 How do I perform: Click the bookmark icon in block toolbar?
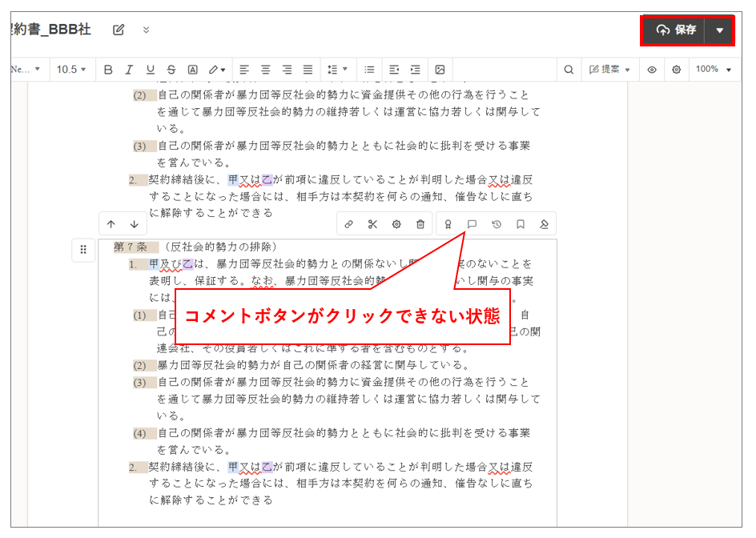[521, 224]
